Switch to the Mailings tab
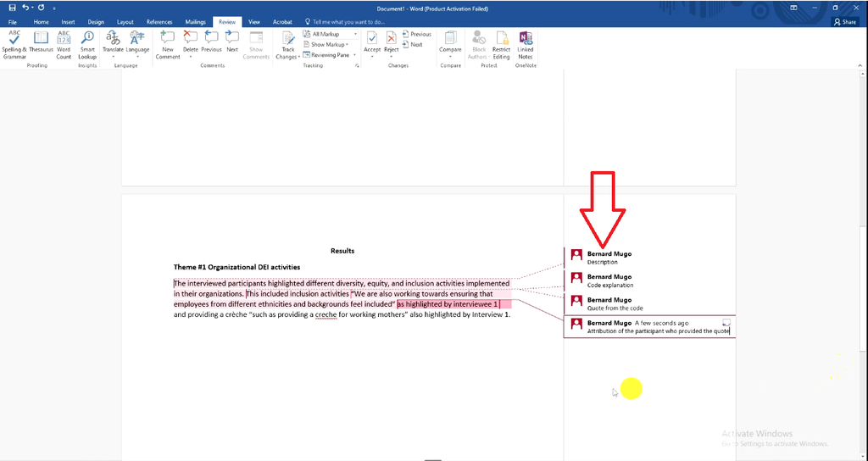This screenshot has height=461, width=868. [x=196, y=22]
